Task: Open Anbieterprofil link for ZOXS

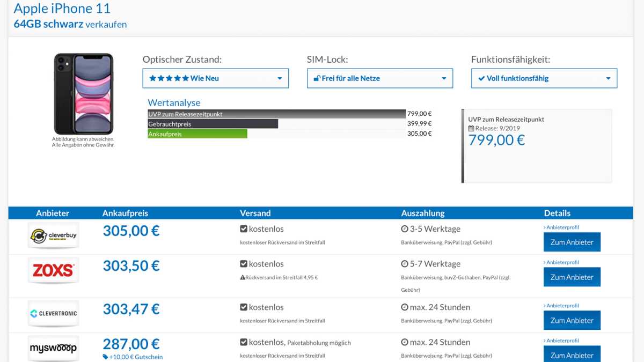Action: [561, 262]
